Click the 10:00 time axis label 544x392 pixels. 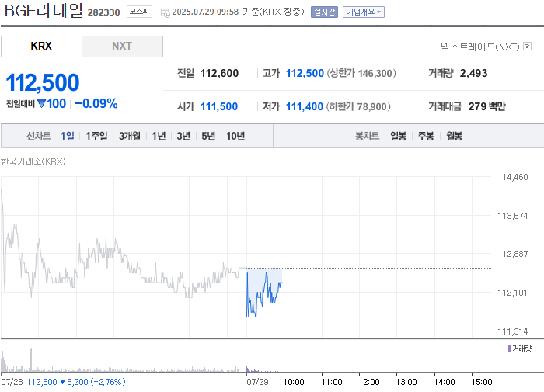(294, 382)
